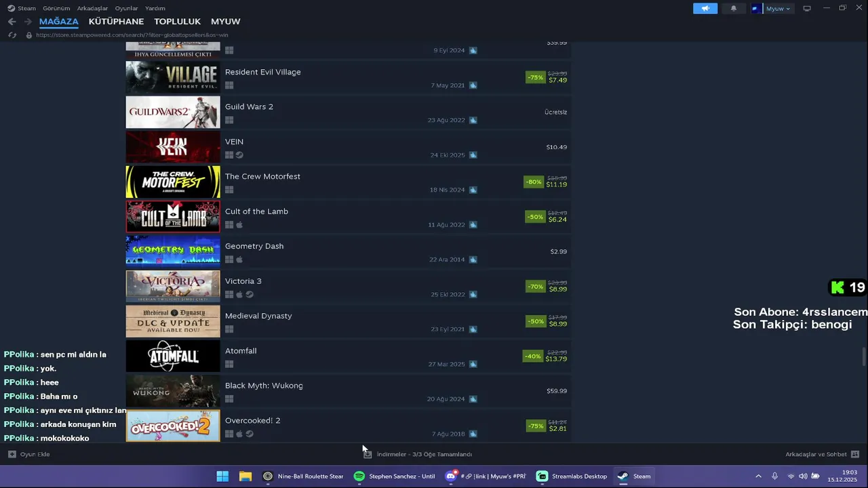Switch to Spotify Stephen Sanchez taskbar item
This screenshot has height=488, width=868.
pos(395,476)
